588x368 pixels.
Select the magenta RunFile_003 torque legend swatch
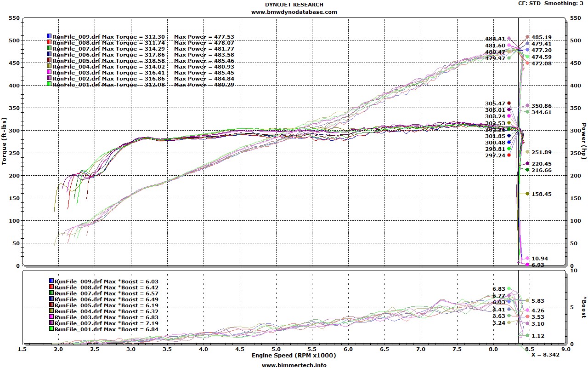[x=49, y=72]
